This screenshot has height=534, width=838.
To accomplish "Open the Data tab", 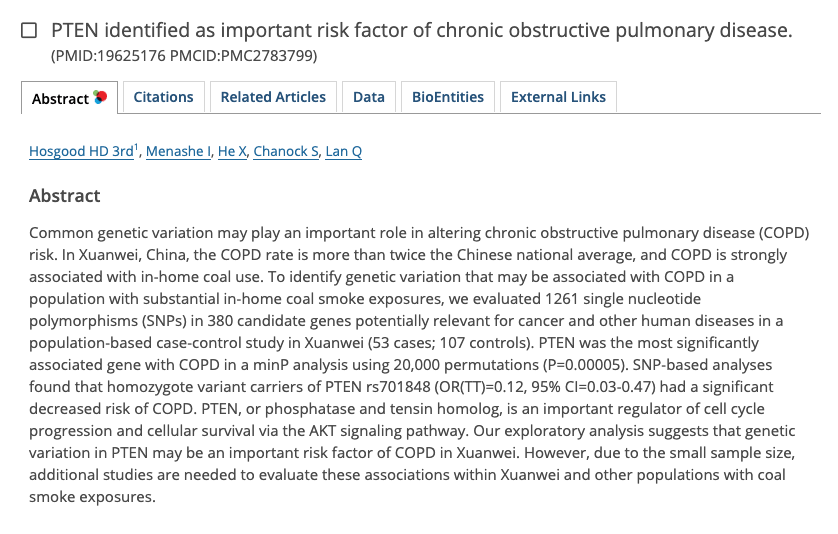I will coord(369,97).
